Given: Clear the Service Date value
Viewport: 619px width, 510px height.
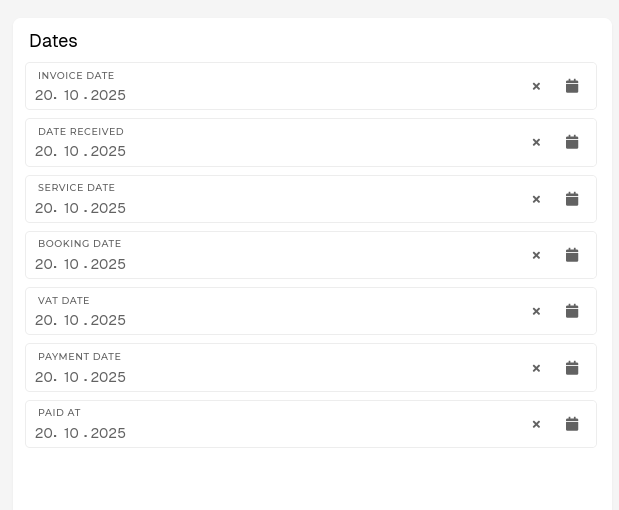Looking at the screenshot, I should tap(536, 199).
